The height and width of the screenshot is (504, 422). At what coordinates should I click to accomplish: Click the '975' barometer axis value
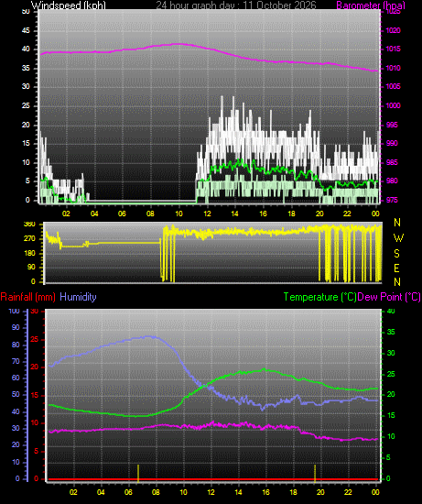point(392,200)
